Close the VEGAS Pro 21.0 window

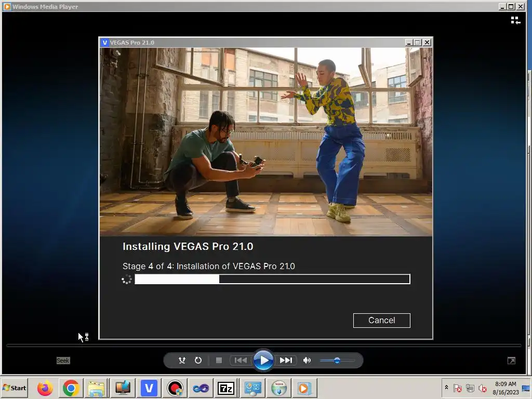(x=427, y=43)
